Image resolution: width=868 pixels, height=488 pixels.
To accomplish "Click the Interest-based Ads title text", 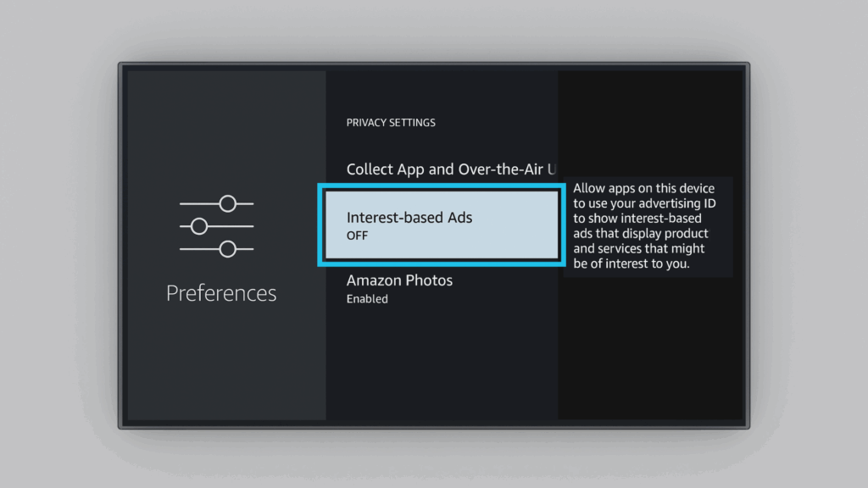I will [409, 218].
